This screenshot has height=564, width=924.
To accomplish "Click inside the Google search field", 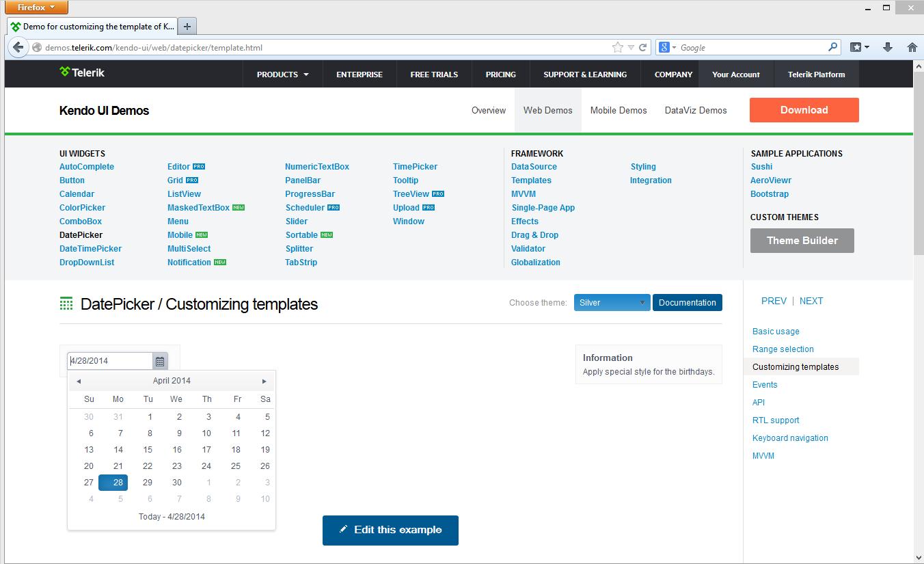I will click(752, 48).
